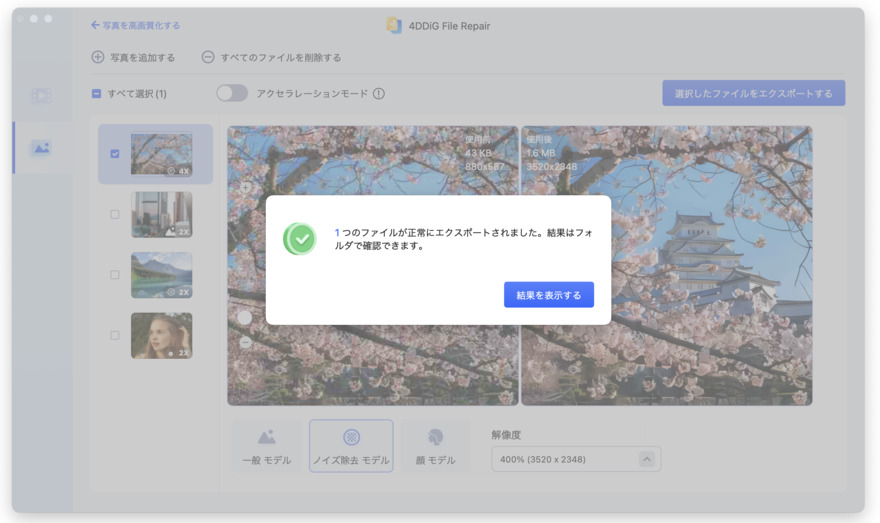Viewport: 880px width, 523px height.
Task: Choose the ノイズ除去 モデル option
Action: tap(351, 446)
